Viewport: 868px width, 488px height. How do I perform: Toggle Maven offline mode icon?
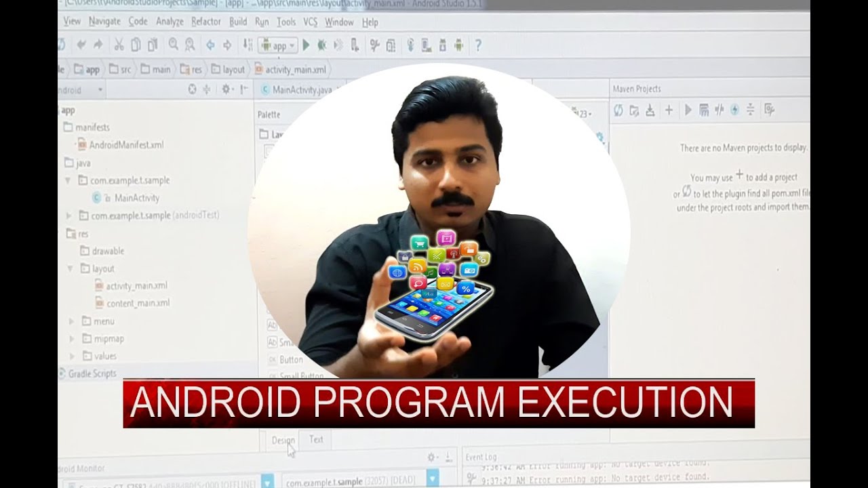[719, 110]
